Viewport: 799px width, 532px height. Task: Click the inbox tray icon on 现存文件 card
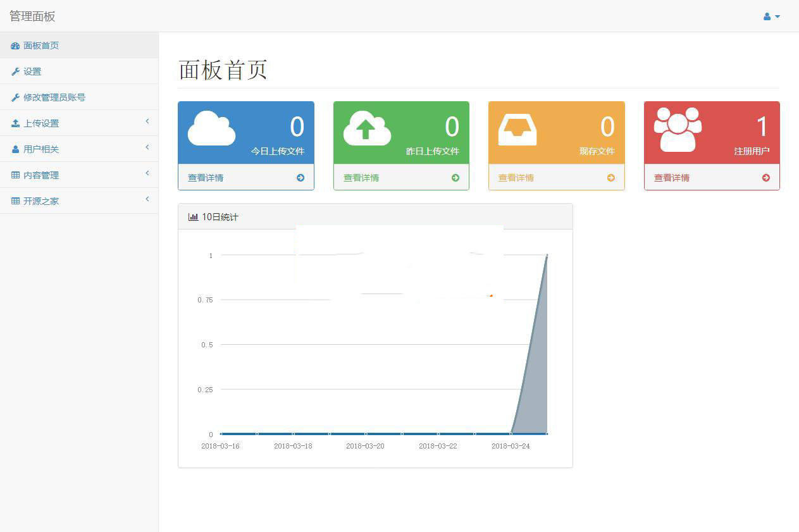pos(517,129)
